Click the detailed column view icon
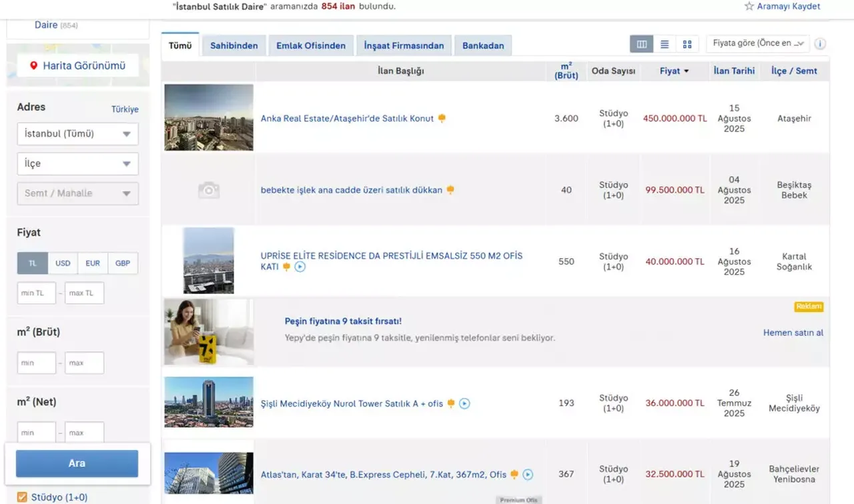This screenshot has width=854, height=504. coord(641,44)
